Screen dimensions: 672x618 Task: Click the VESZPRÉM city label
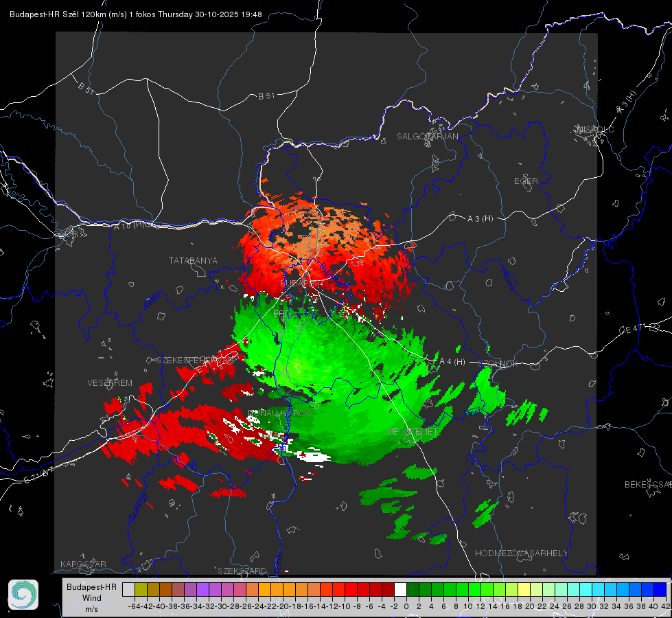pyautogui.click(x=110, y=382)
